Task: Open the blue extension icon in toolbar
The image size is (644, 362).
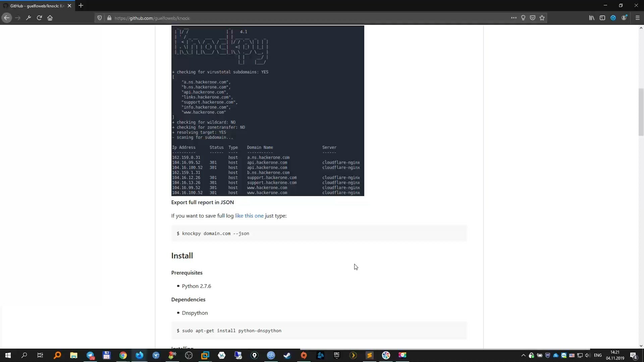Action: (x=613, y=18)
